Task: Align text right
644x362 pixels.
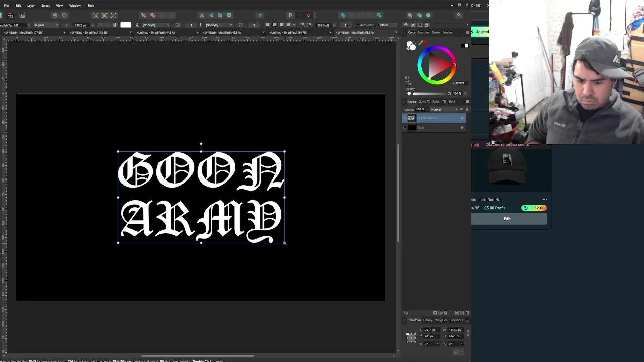Action: tap(281, 25)
